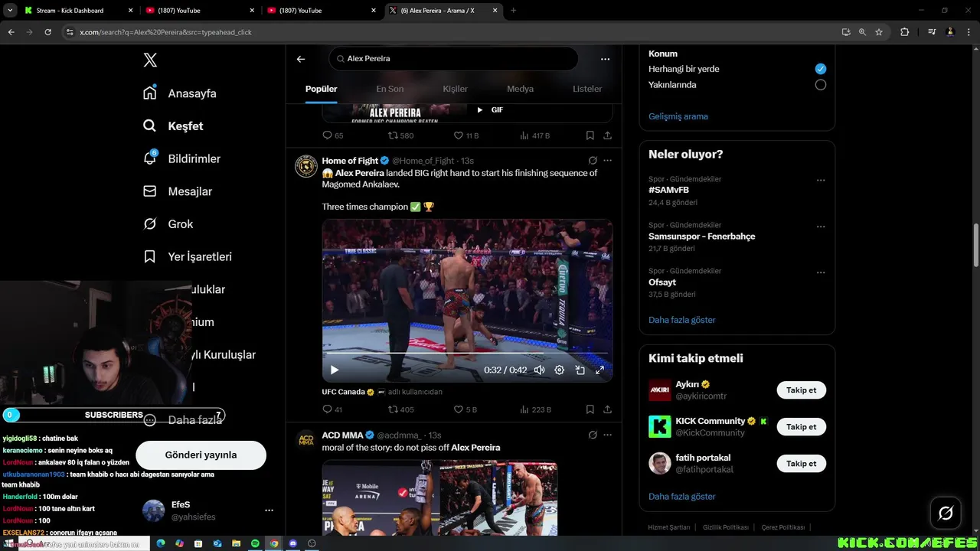Switch to the Listeler tab
This screenshot has height=551, width=980.
point(587,89)
